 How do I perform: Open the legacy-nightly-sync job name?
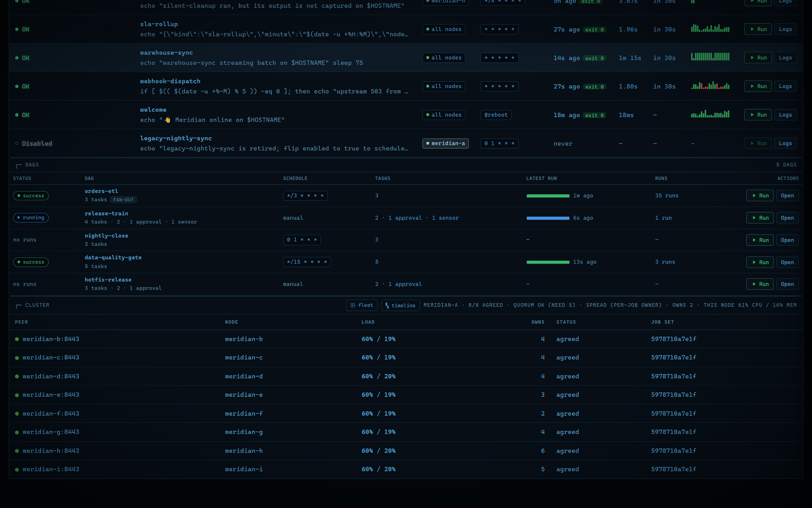(176, 138)
